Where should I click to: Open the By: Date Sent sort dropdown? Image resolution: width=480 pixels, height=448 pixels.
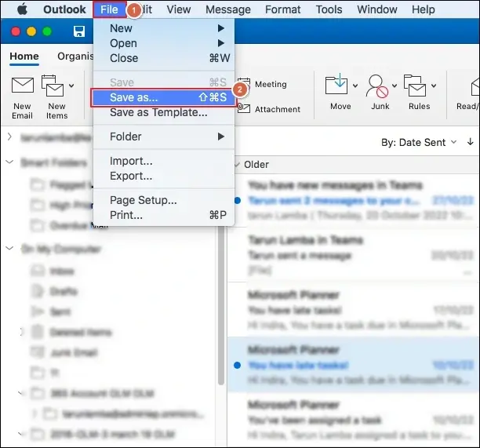point(419,142)
